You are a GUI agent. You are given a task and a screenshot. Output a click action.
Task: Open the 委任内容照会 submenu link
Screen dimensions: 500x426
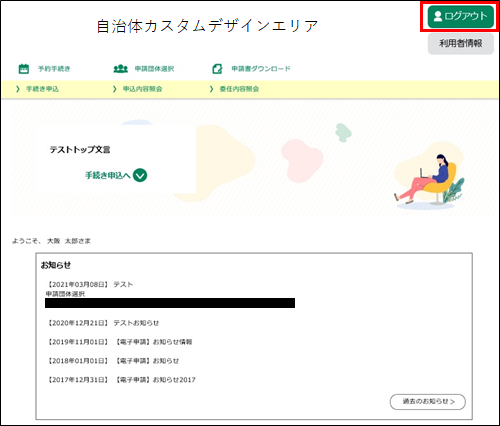(239, 89)
